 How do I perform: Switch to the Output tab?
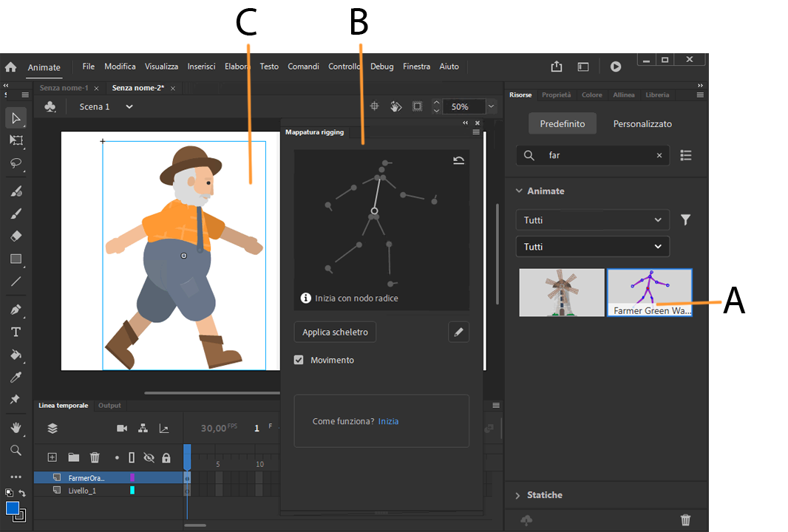coord(109,405)
